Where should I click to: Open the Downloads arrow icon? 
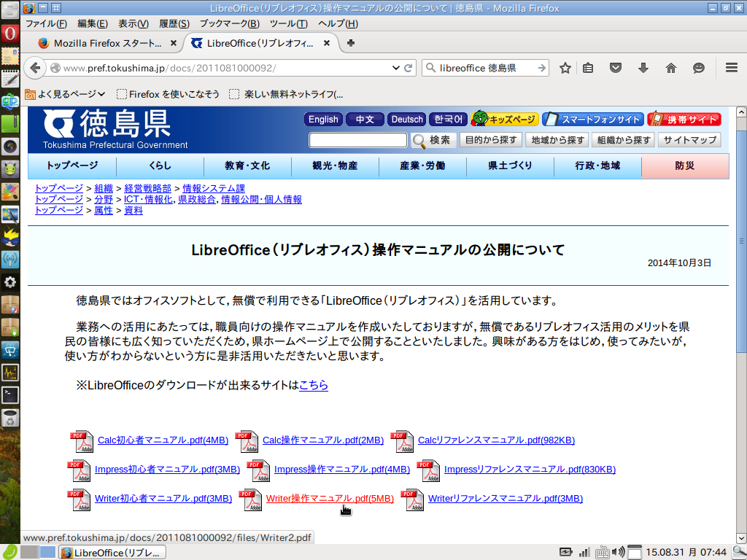pos(643,68)
